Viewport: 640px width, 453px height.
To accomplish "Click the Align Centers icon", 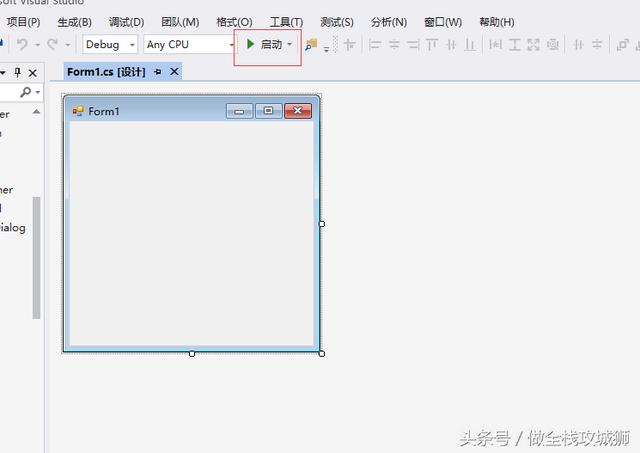I will pos(394,44).
